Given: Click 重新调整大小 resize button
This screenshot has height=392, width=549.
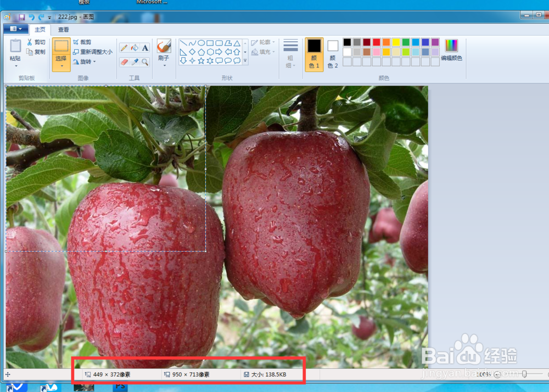Looking at the screenshot, I should click(x=93, y=52).
